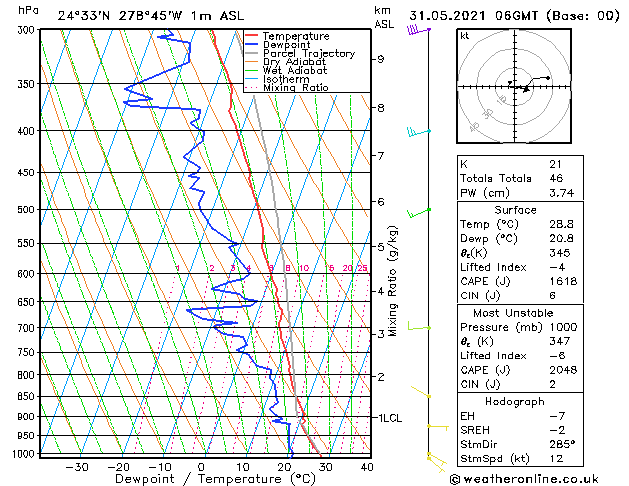Viewport: 629px width, 486px height.
Task: Click the Most Unstable theta-e value 347
Action: 560,341
